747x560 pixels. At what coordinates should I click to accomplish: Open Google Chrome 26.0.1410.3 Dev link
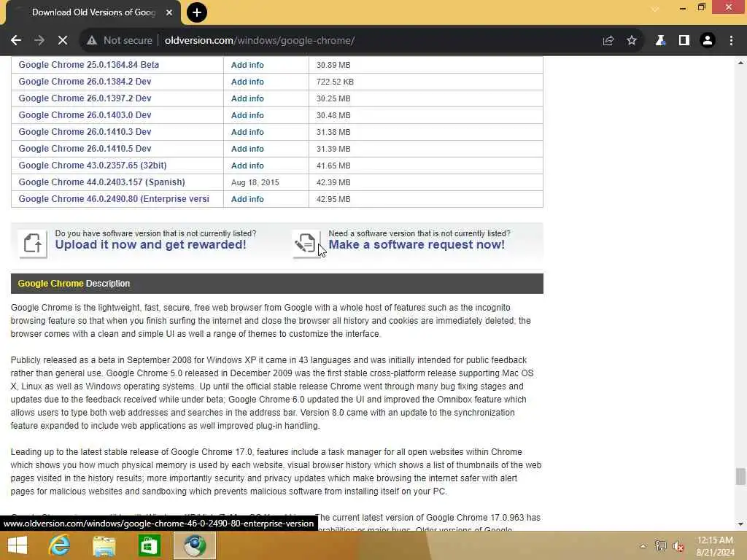pos(85,131)
